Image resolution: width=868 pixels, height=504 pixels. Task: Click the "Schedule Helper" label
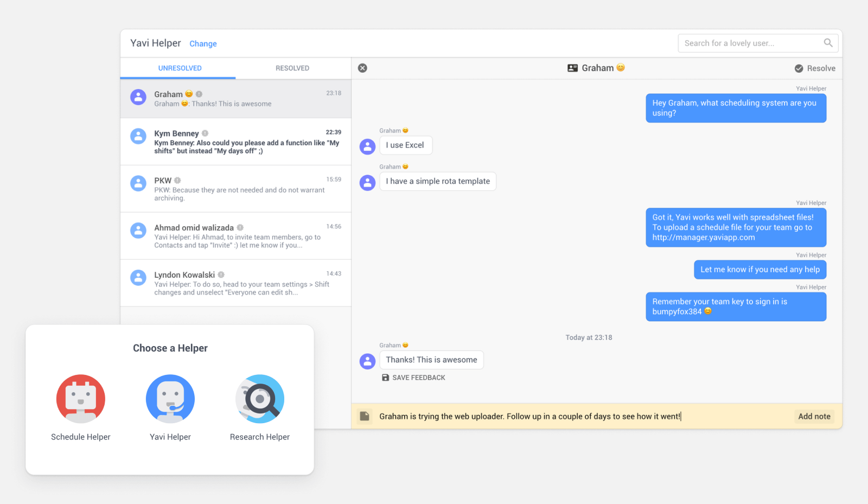81,437
